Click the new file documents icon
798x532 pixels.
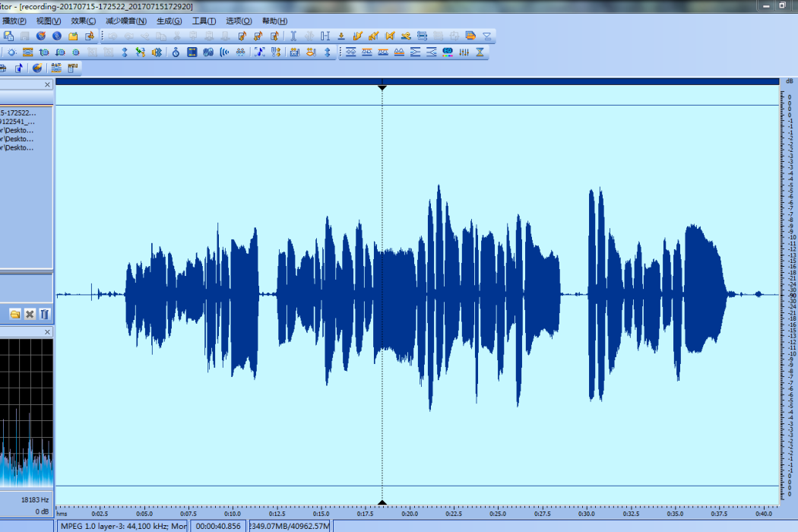8,36
